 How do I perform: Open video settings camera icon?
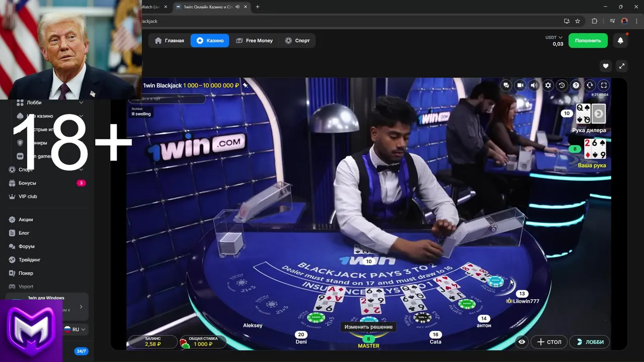(520, 85)
